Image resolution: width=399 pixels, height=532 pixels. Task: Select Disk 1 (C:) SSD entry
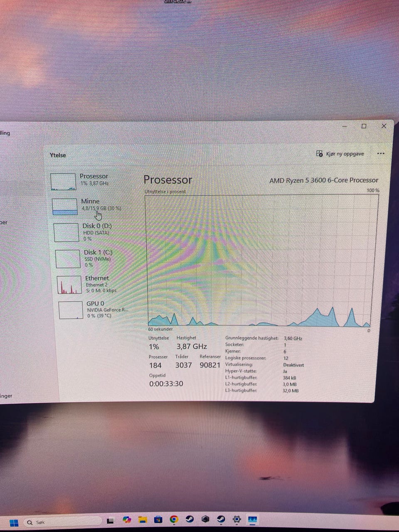tap(93, 258)
